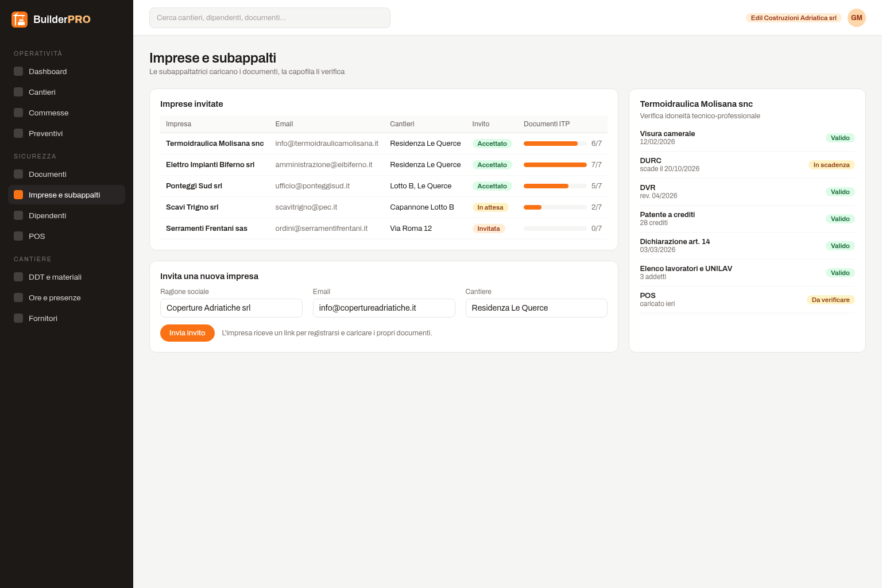
Task: Go to Cantieri section
Action: (x=67, y=92)
